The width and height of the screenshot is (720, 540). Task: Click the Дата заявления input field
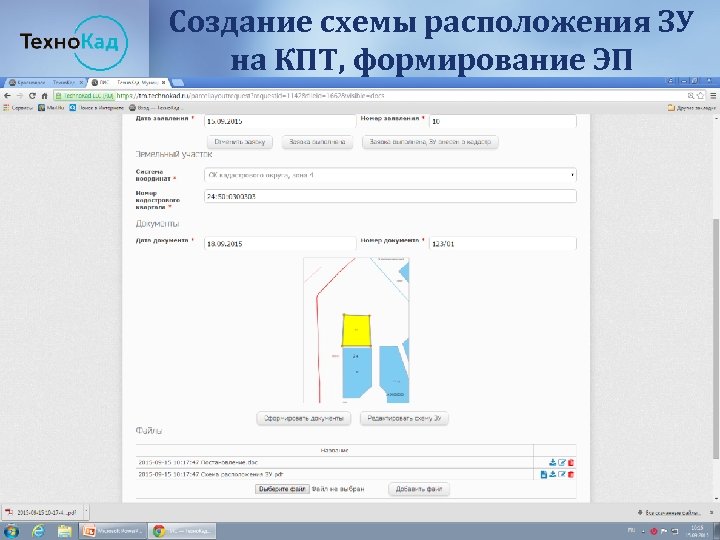[280, 121]
